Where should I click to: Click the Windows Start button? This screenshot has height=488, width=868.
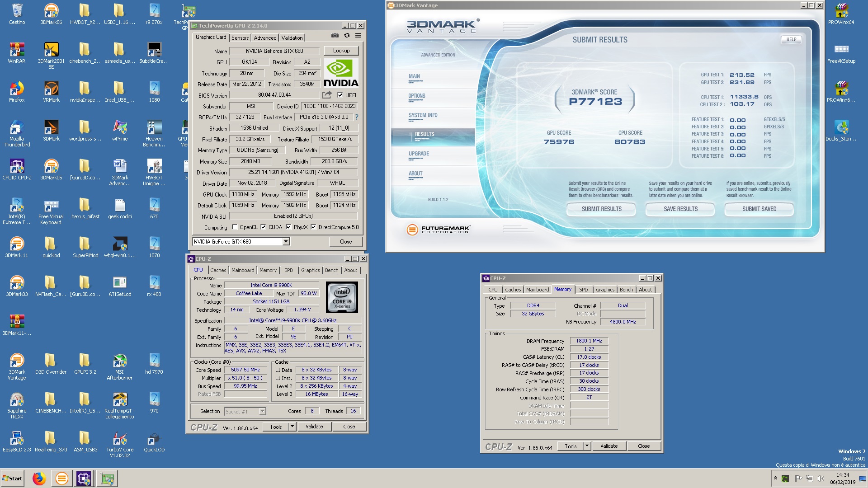(13, 479)
